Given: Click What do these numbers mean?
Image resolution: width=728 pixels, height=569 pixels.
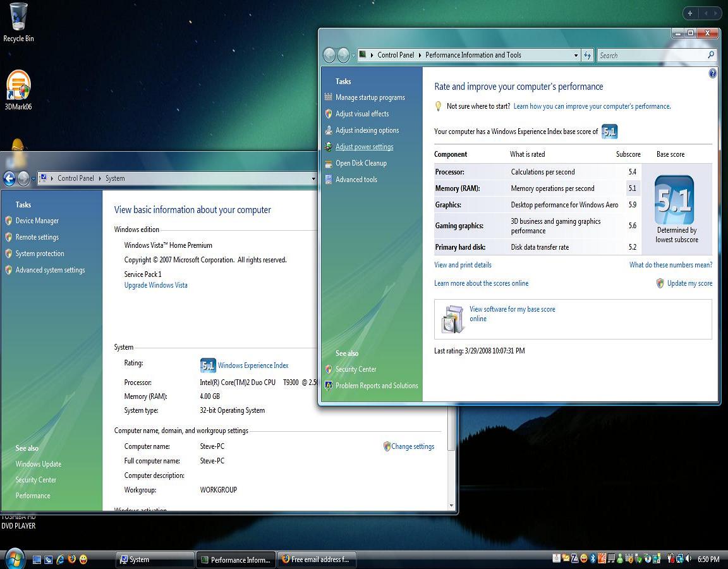Looking at the screenshot, I should click(x=670, y=265).
